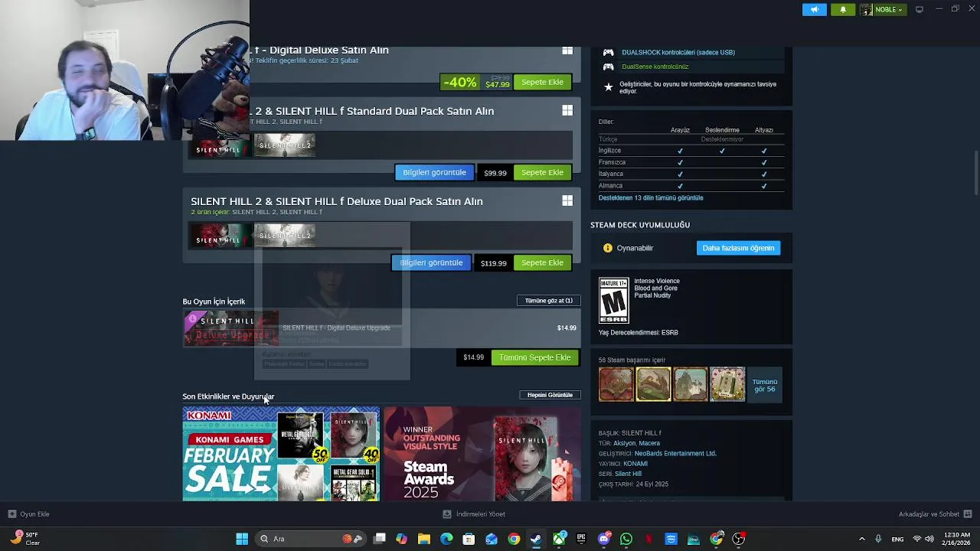The height and width of the screenshot is (551, 980).
Task: Open Steam announcements megaphone button
Action: 814,10
